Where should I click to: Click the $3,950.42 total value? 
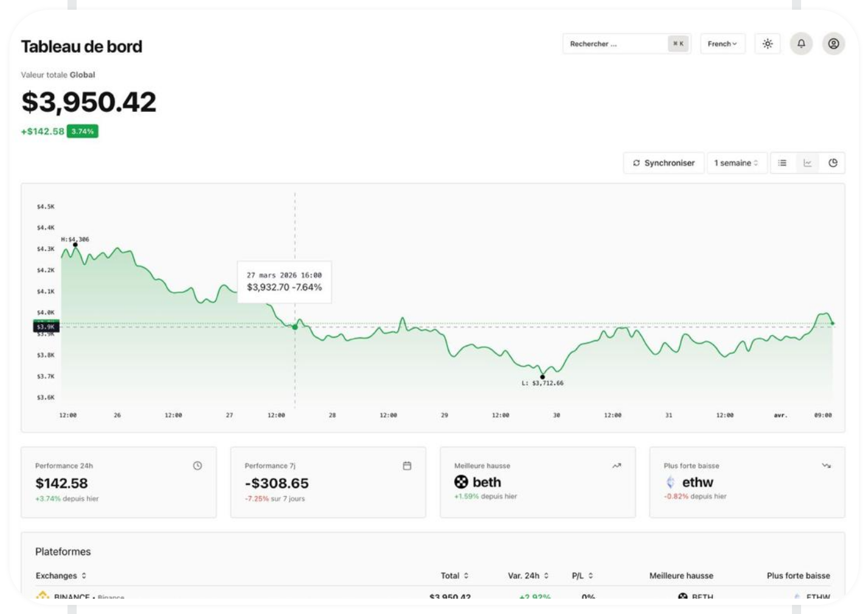[x=89, y=102]
